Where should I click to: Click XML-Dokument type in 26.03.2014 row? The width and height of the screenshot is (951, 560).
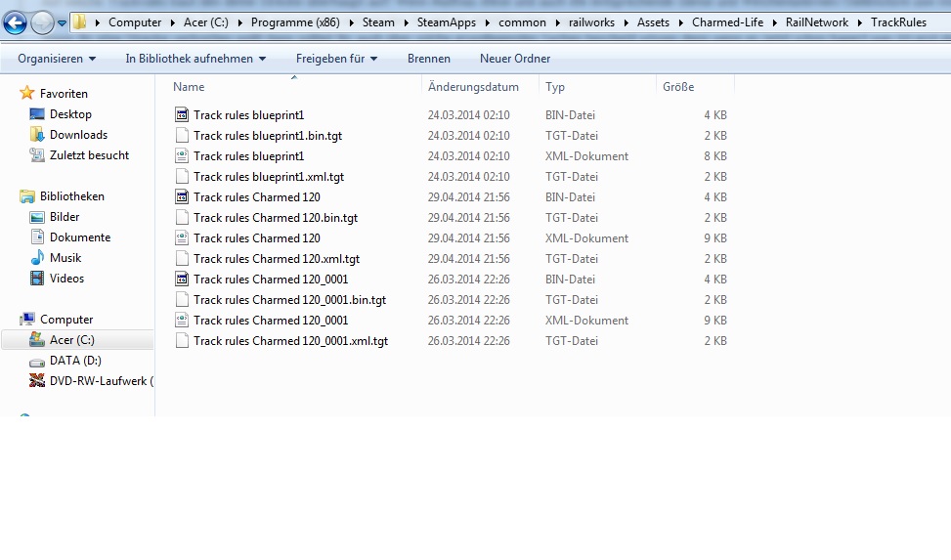click(x=586, y=321)
